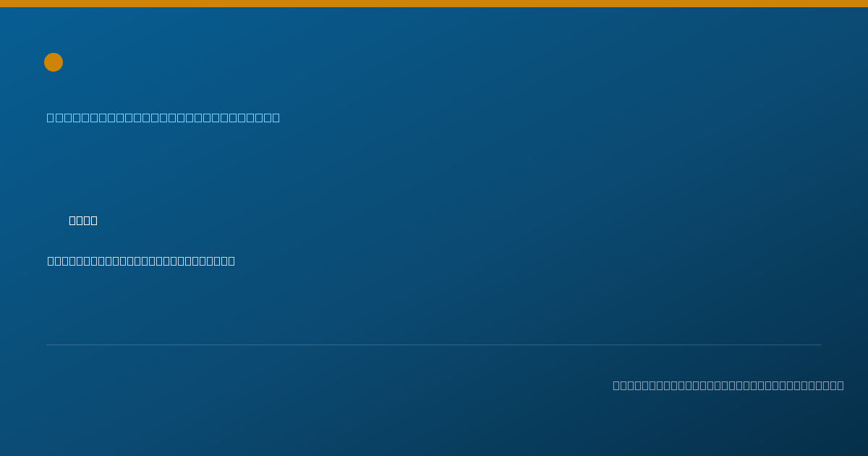Click the middle of the gray footer text

pyautogui.click(x=728, y=385)
